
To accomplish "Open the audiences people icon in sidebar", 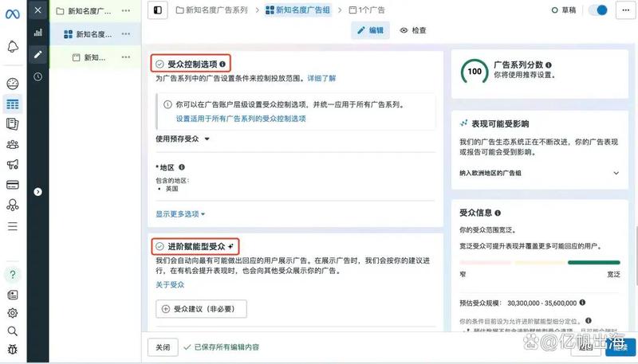I will [x=12, y=144].
